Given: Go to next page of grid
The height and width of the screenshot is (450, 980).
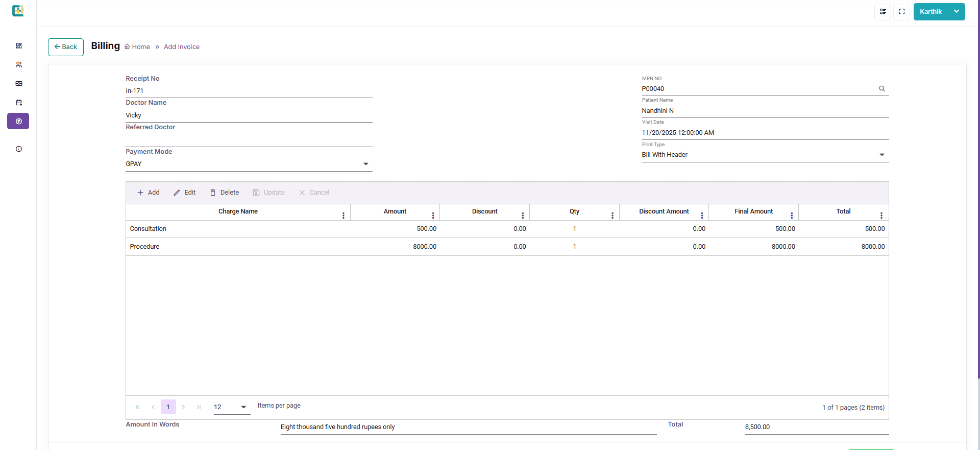Looking at the screenshot, I should pos(183,407).
